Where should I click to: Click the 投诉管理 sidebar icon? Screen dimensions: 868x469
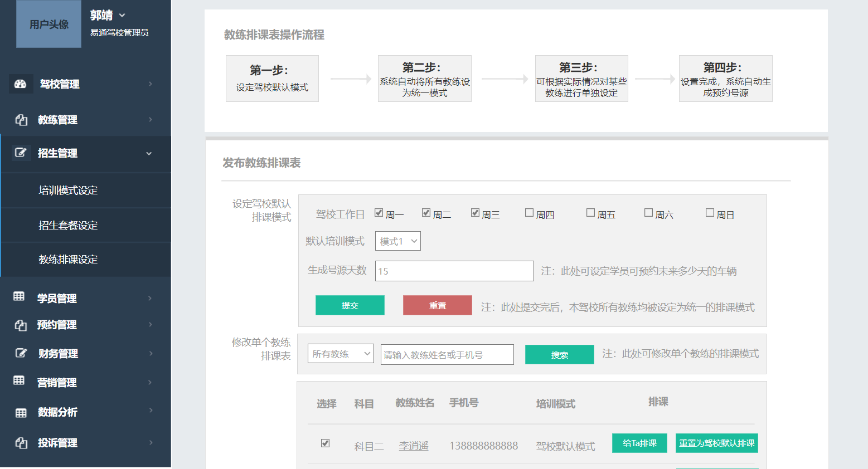click(x=21, y=443)
